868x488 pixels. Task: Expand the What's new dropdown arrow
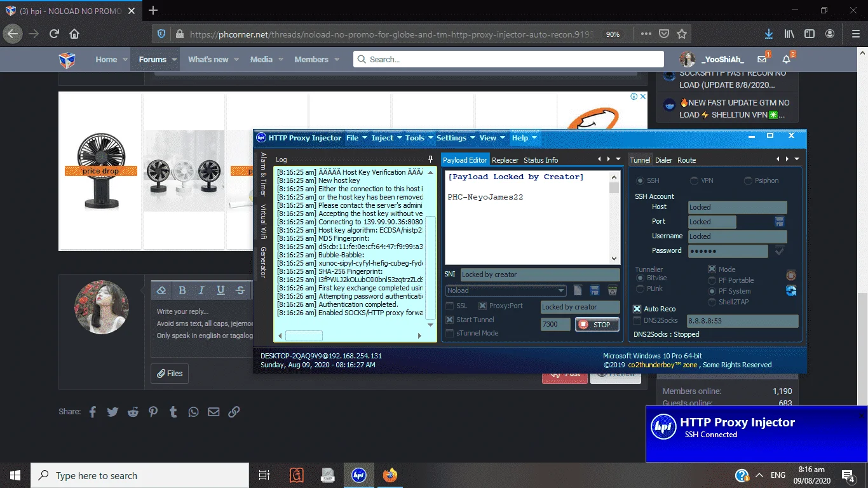(236, 60)
